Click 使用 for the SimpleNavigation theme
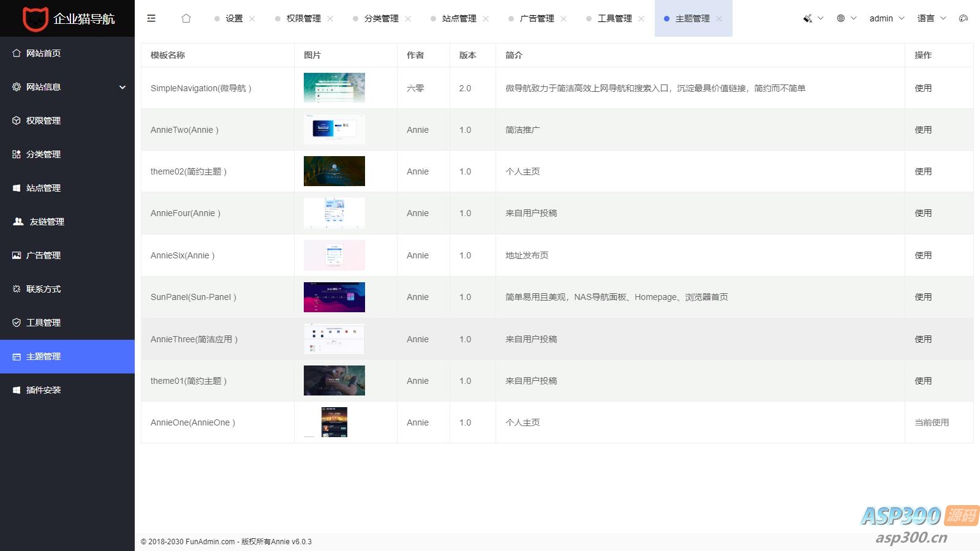 [923, 88]
